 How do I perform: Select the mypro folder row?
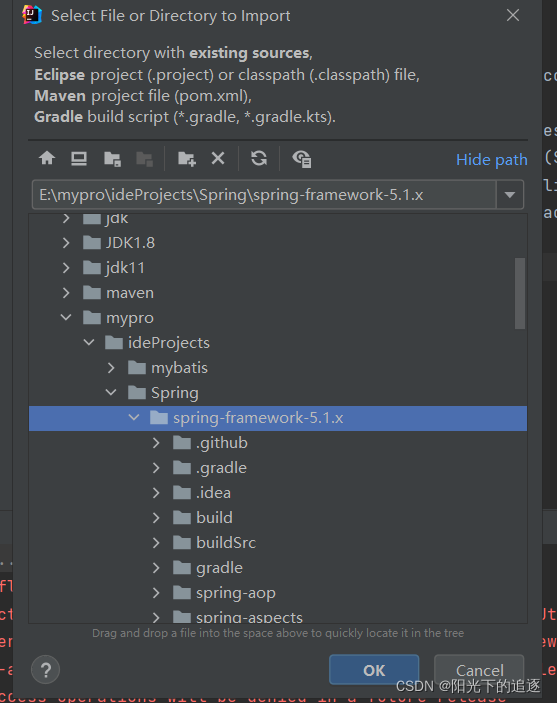tap(278, 317)
